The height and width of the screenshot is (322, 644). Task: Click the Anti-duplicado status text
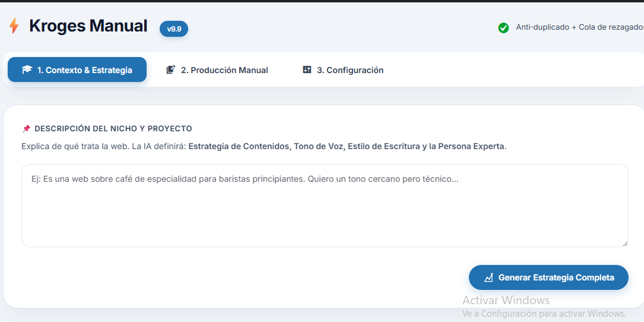[x=579, y=27]
